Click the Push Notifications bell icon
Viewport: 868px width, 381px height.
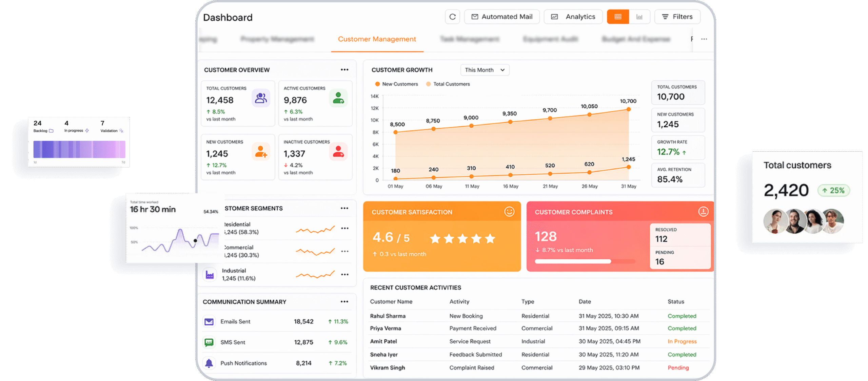point(209,363)
